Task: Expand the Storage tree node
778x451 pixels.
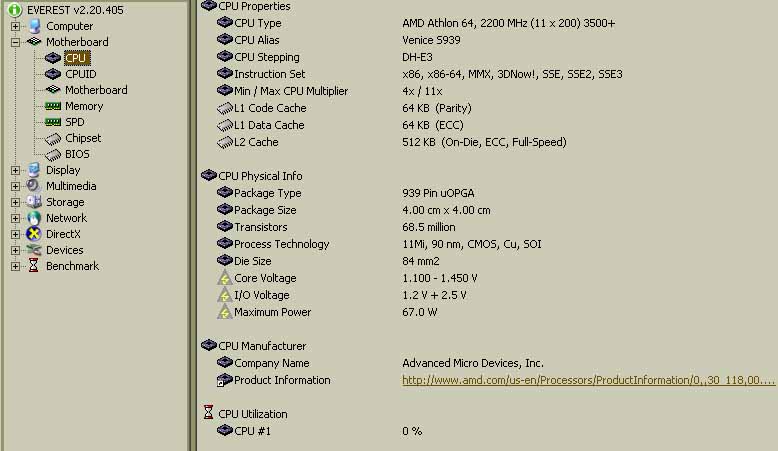Action: pos(16,202)
